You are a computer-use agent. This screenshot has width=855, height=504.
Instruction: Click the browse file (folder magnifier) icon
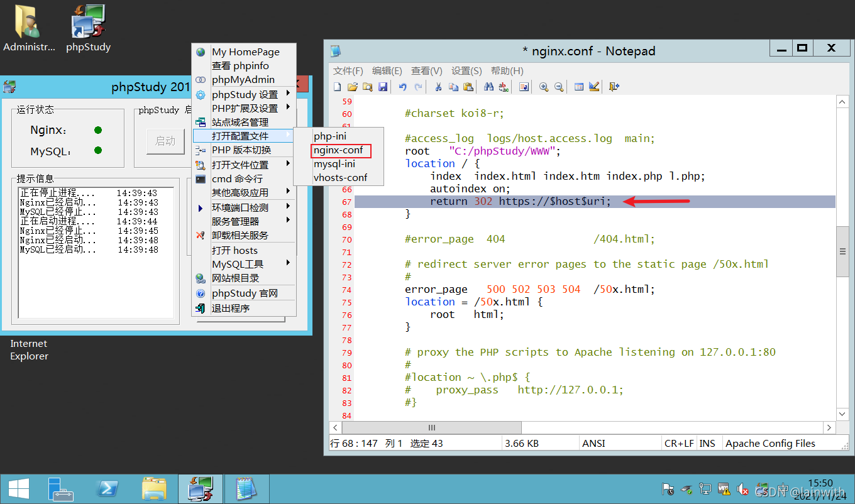pyautogui.click(x=368, y=87)
